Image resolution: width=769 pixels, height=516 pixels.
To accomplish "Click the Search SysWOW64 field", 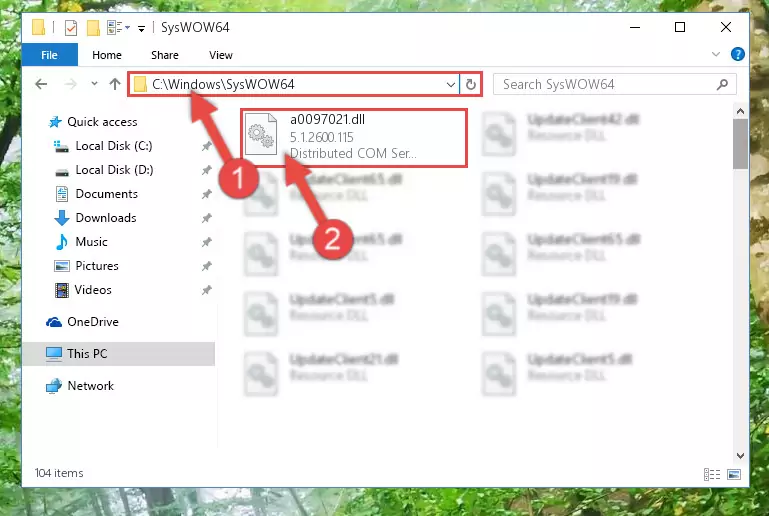I will [x=615, y=84].
